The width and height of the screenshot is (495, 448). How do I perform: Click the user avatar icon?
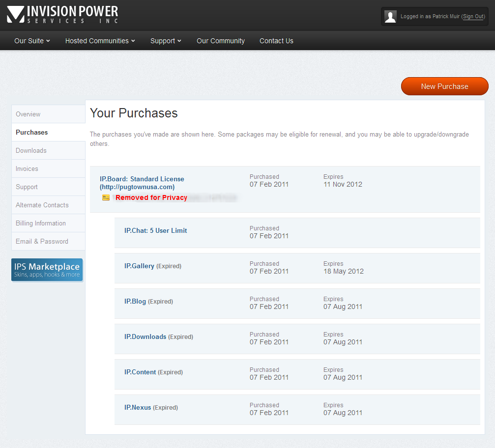(x=390, y=16)
